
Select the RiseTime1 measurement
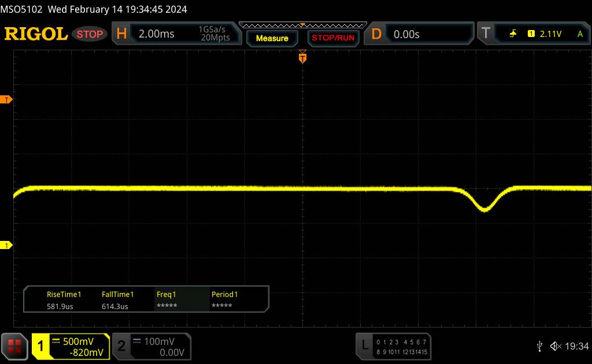pyautogui.click(x=64, y=294)
